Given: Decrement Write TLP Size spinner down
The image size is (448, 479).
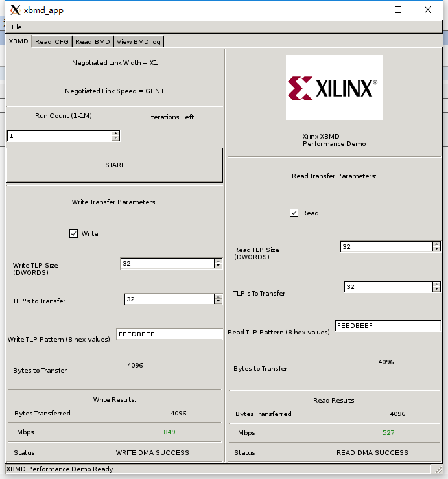Looking at the screenshot, I should pos(218,266).
